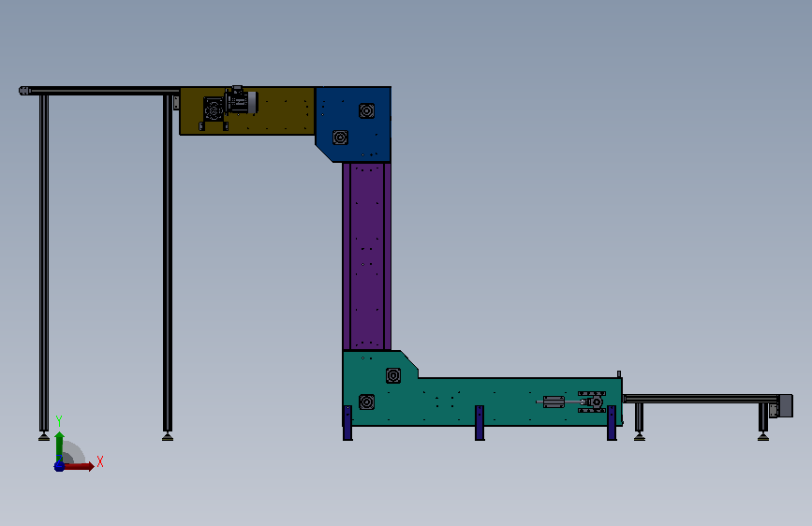Select the low horizontal conveyor rail on the right

coord(701,399)
